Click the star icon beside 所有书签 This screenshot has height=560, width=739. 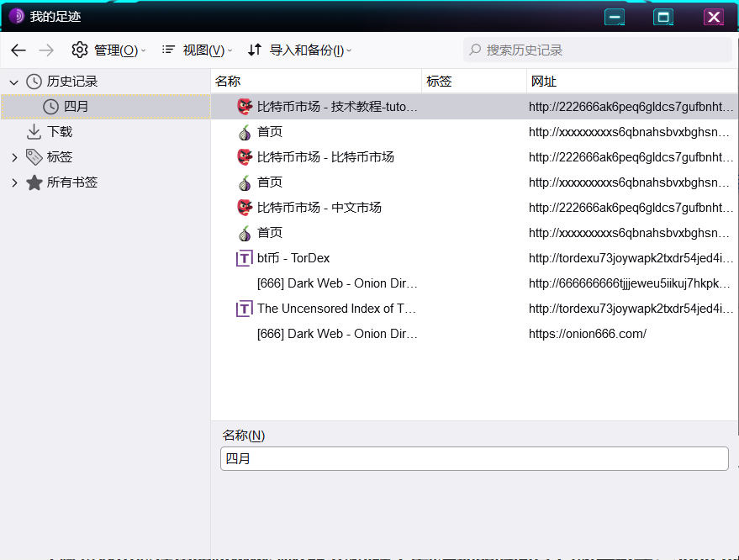[34, 182]
